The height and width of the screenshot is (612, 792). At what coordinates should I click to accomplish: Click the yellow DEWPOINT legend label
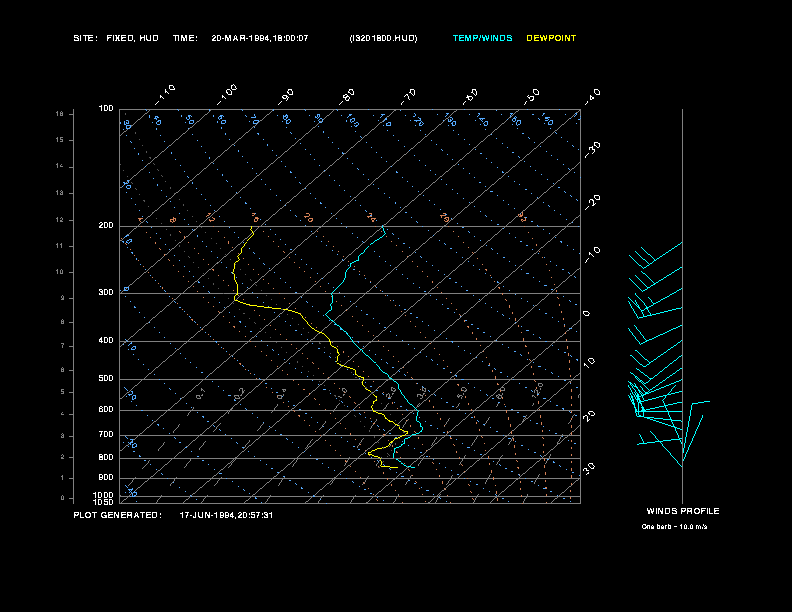551,38
